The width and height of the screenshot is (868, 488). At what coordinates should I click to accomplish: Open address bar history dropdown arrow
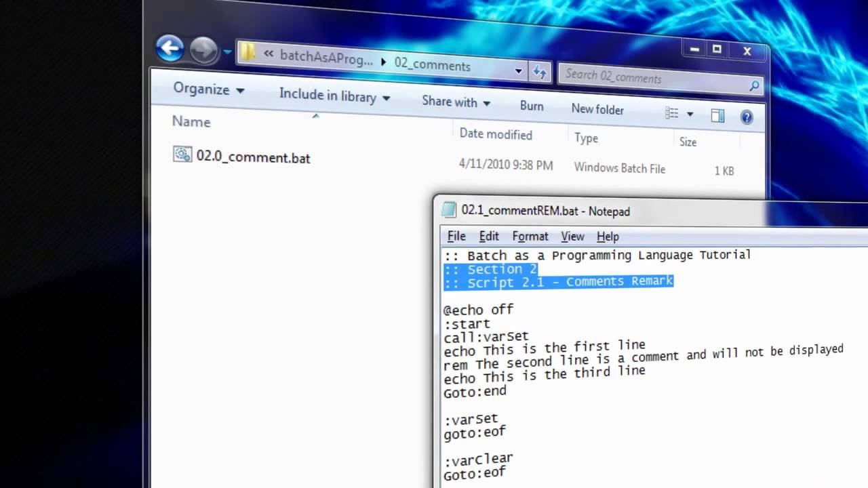tap(519, 70)
